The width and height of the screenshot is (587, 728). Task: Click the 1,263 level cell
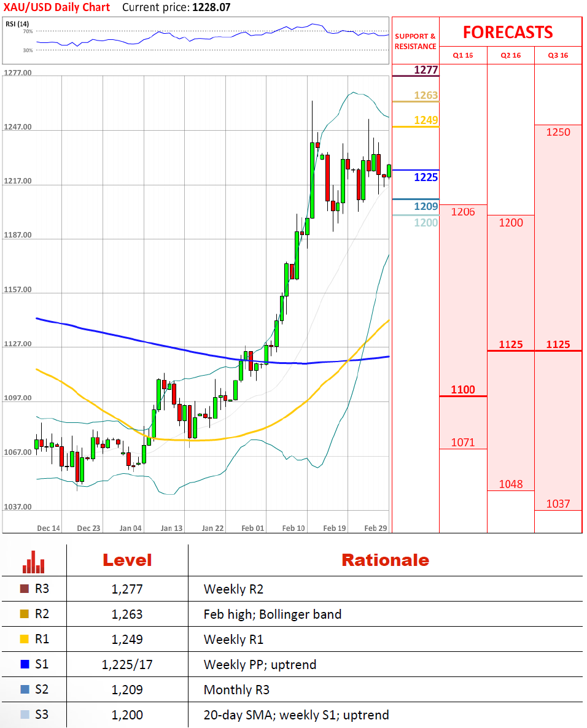click(x=127, y=614)
